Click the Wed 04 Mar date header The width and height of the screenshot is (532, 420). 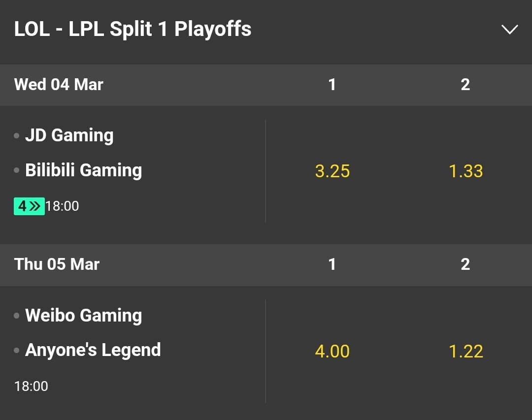tap(59, 85)
